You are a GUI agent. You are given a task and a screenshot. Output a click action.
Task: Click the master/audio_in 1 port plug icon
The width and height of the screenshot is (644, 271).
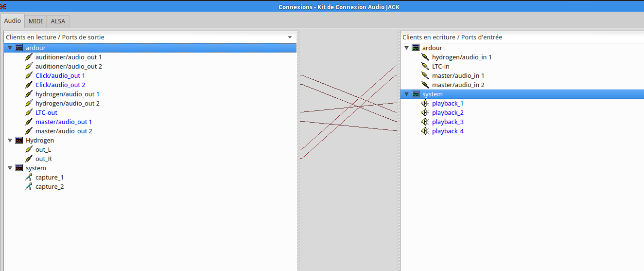coord(425,76)
